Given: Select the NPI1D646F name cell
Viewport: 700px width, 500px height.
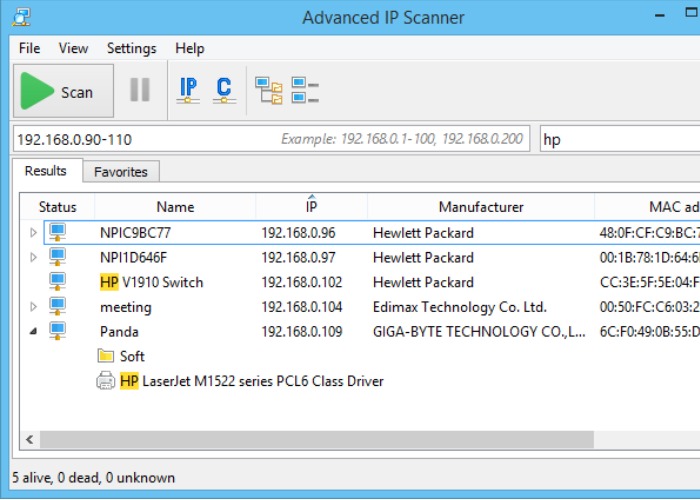Looking at the screenshot, I should [133, 258].
